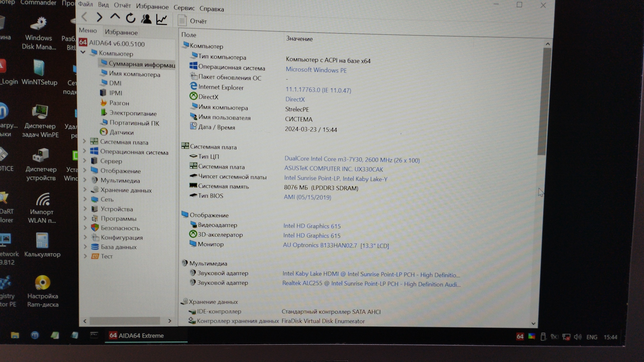Open Импорт WLAN desktop icon
The image size is (644, 362).
(42, 208)
